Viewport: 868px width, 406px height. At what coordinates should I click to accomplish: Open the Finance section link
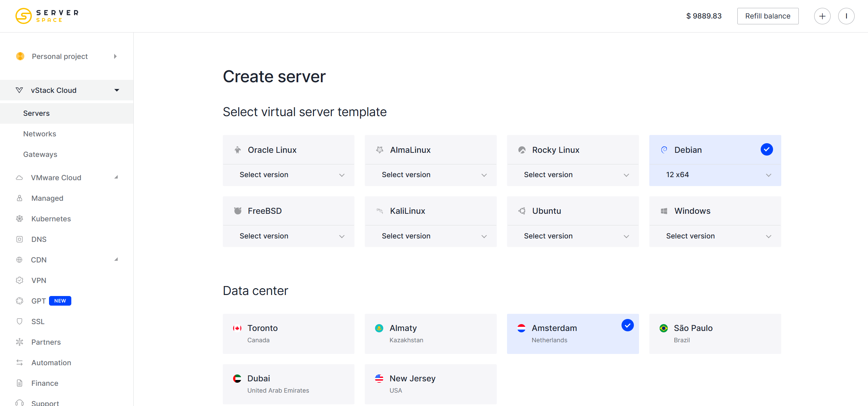click(x=45, y=383)
